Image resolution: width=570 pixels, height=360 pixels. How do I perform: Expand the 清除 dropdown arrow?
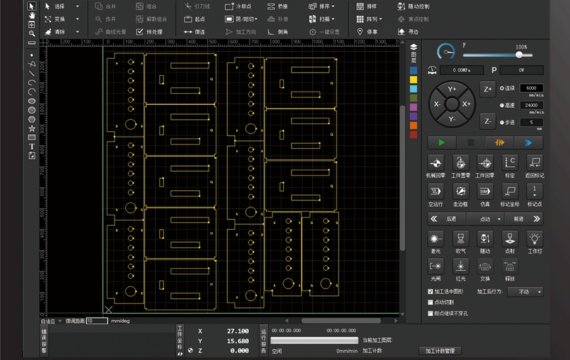77,32
